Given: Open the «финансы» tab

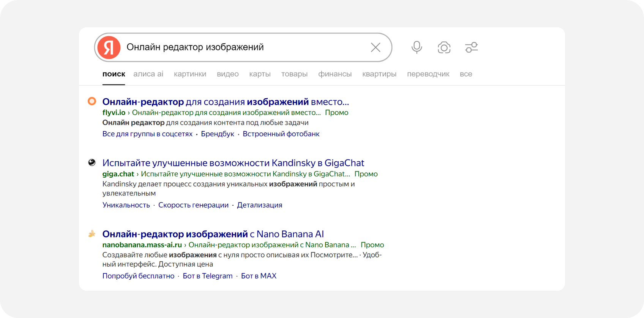Looking at the screenshot, I should [335, 74].
